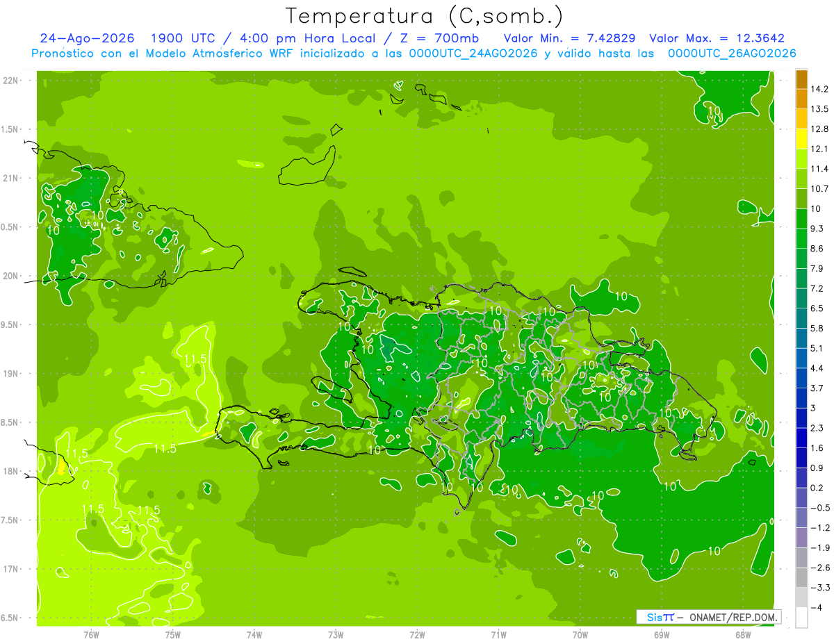This screenshot has height=644, width=834.
Task: Click the date '24-Ago-2026' in header
Action: [87, 38]
